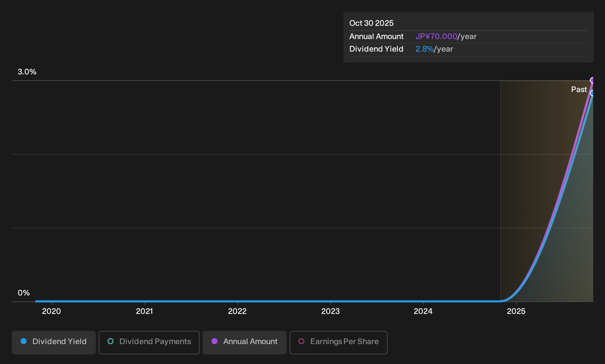
Task: Toggle the Dividend Yield series
Action: 54,342
